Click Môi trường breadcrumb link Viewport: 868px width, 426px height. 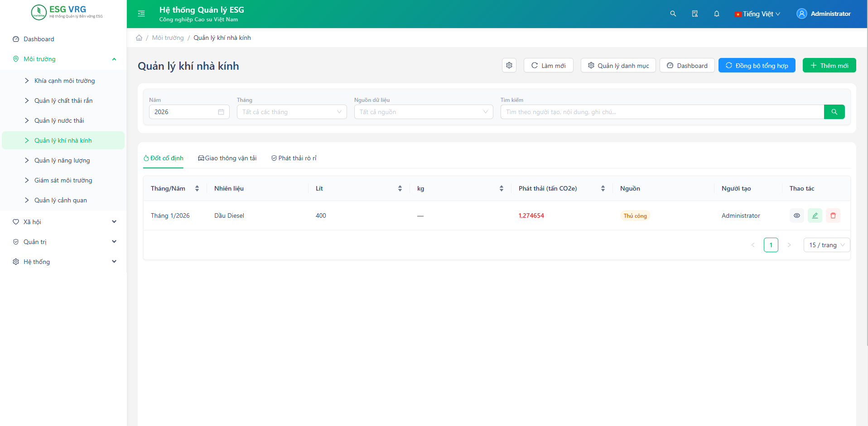[168, 38]
